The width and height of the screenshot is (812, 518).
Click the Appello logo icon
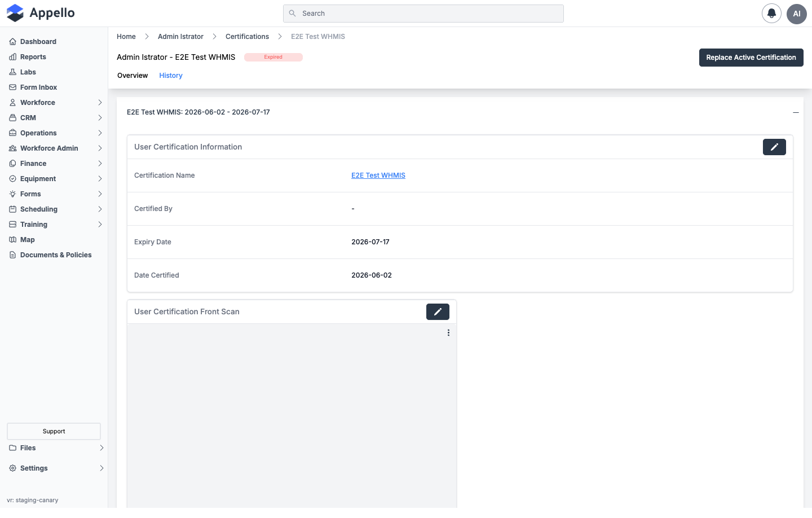(15, 13)
